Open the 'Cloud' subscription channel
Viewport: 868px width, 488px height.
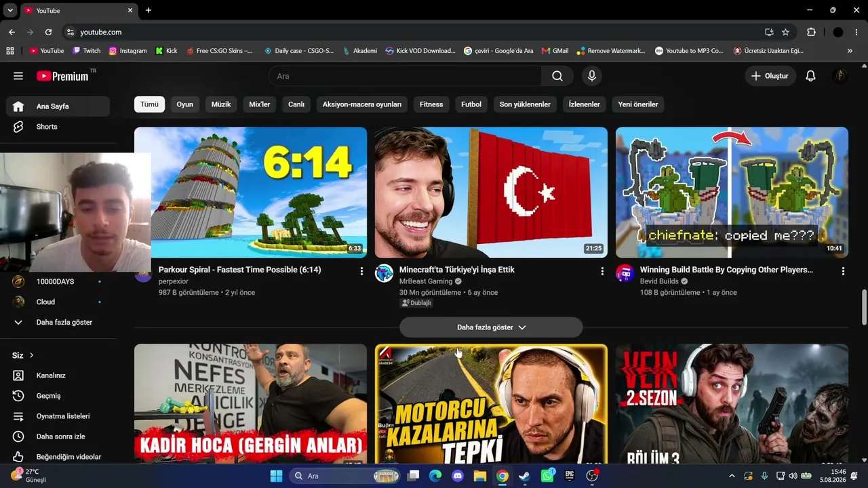coord(58,302)
